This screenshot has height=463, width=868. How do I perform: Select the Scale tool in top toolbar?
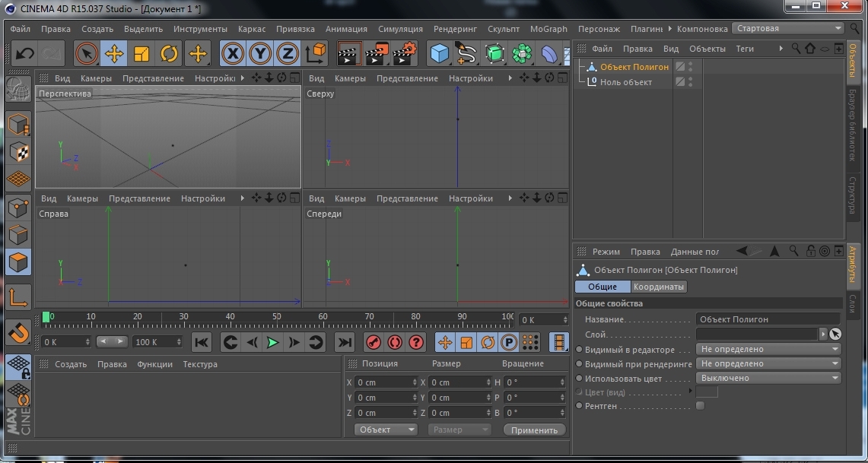[x=141, y=54]
